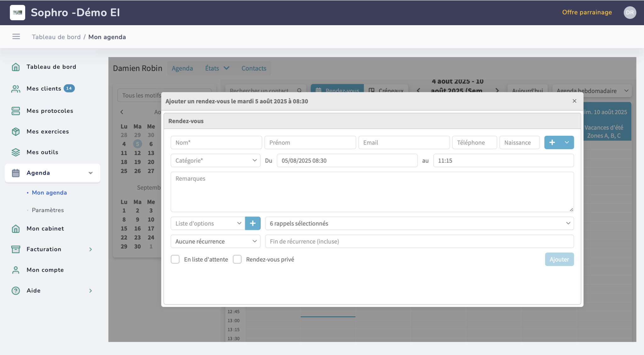The image size is (644, 355).
Task: Switch to the Contacts tab
Action: pyautogui.click(x=253, y=68)
